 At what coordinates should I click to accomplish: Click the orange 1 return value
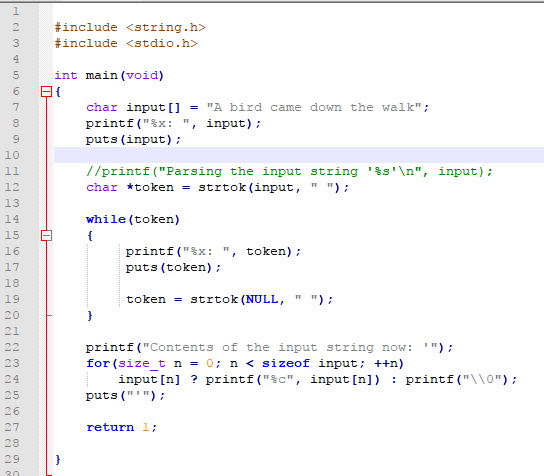146,427
